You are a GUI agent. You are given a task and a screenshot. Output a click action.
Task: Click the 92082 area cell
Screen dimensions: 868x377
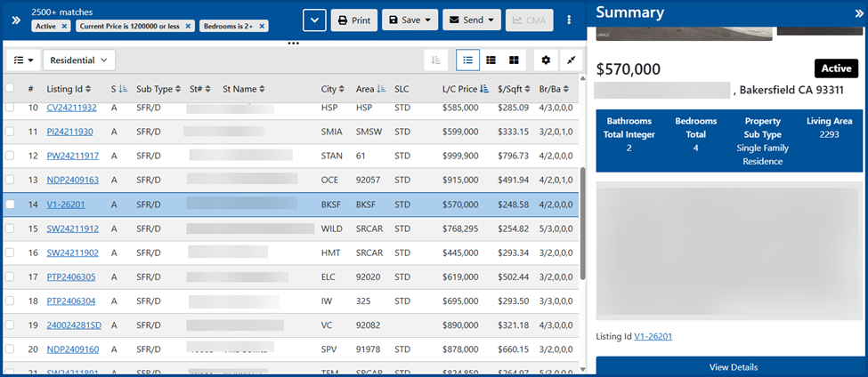tap(367, 325)
